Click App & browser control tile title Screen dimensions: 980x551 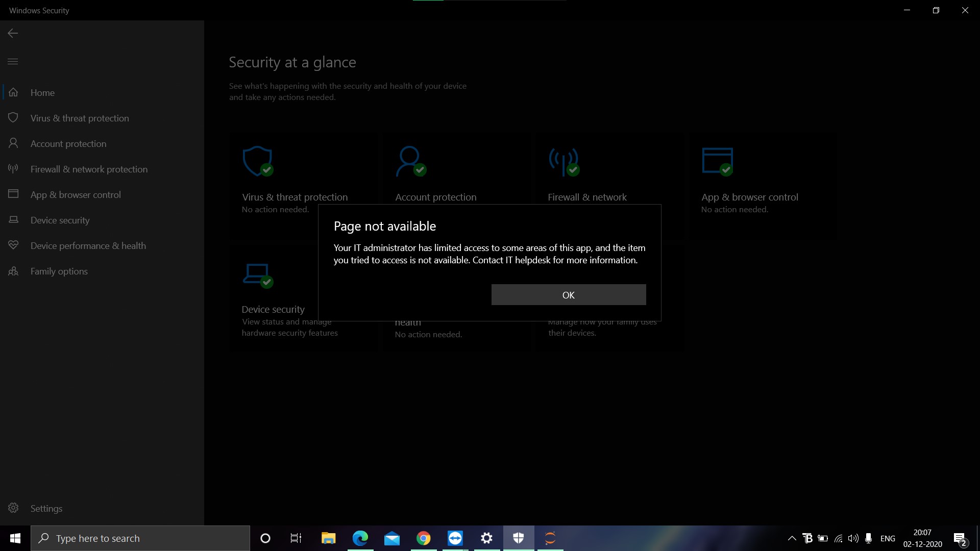[749, 197]
